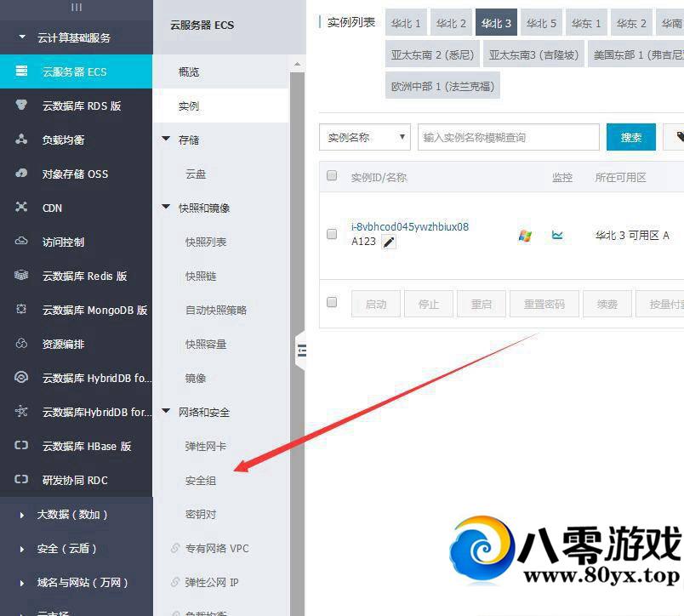Check the checkbox in the bottom action bar
Image resolution: width=684 pixels, height=616 pixels.
332,302
